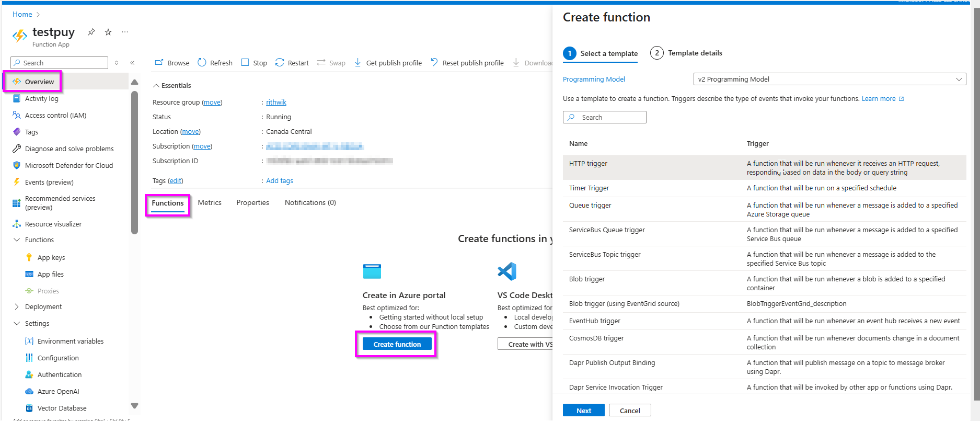980x421 pixels.
Task: Open Diagnose and solve problems
Action: (x=69, y=149)
